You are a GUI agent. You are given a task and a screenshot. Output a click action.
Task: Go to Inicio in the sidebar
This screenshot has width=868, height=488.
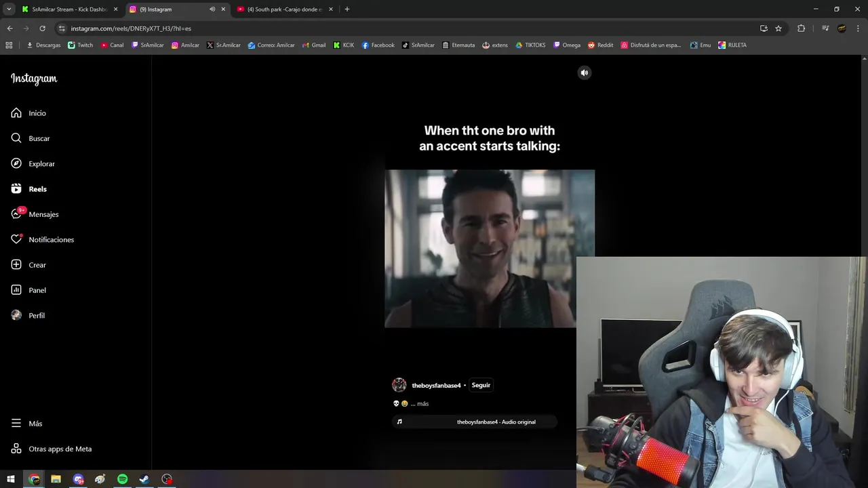tap(37, 113)
